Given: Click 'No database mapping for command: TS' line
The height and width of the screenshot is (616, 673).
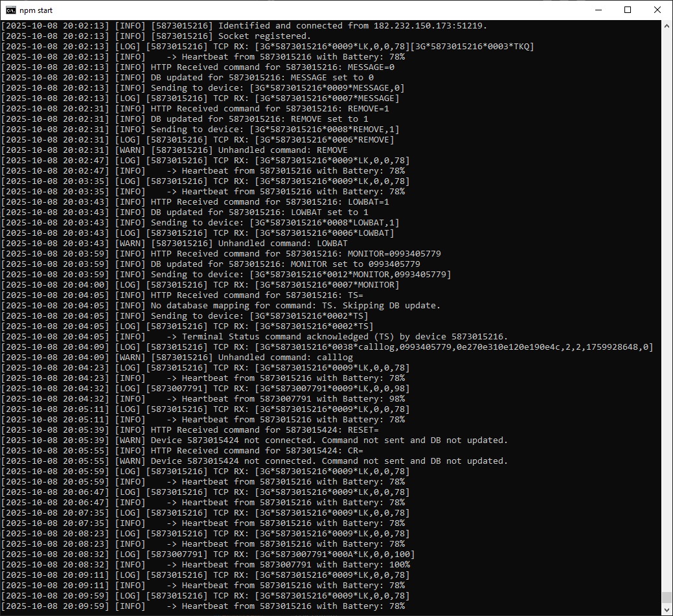Looking at the screenshot, I should coord(295,306).
